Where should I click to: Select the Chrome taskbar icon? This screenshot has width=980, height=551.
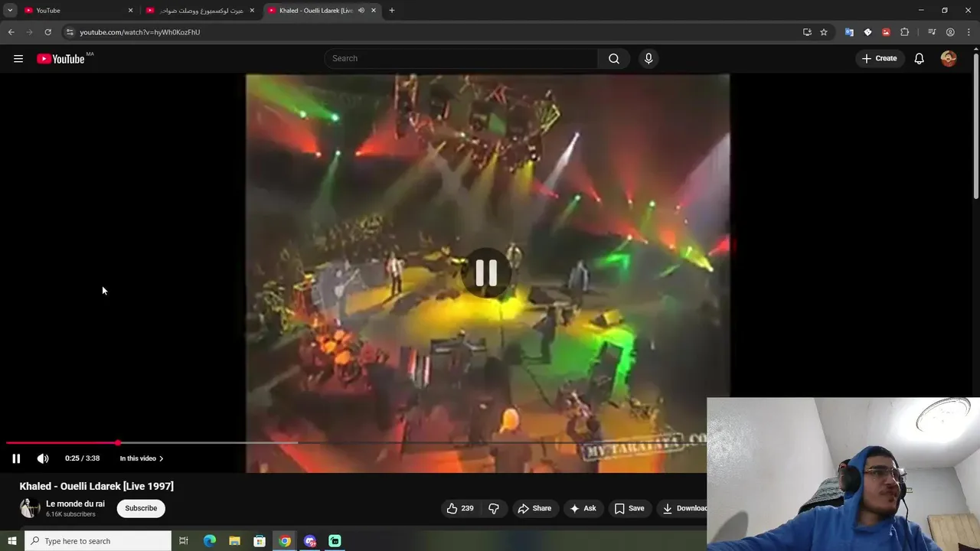[x=285, y=541]
